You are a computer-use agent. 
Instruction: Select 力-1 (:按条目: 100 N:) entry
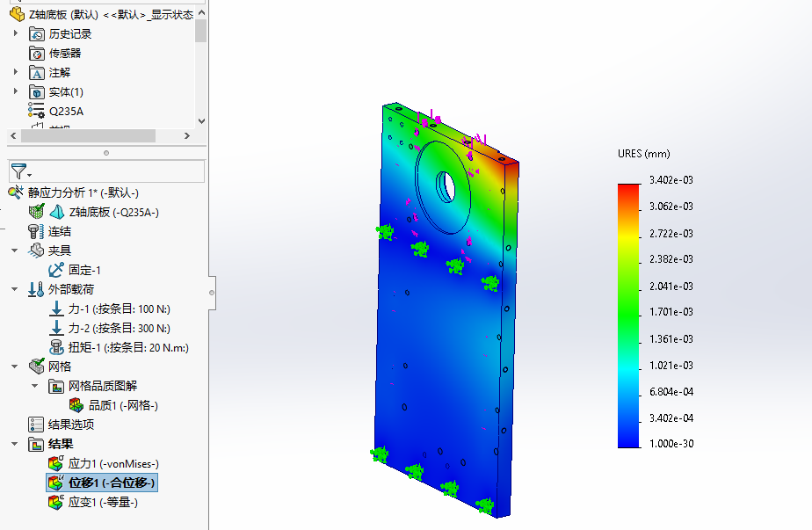click(120, 309)
